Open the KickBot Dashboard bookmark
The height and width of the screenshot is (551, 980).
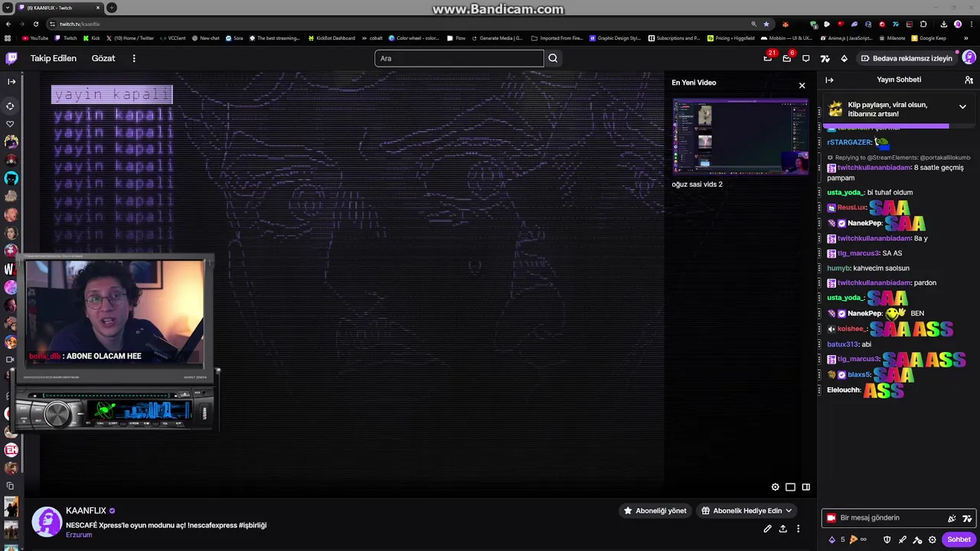(331, 37)
